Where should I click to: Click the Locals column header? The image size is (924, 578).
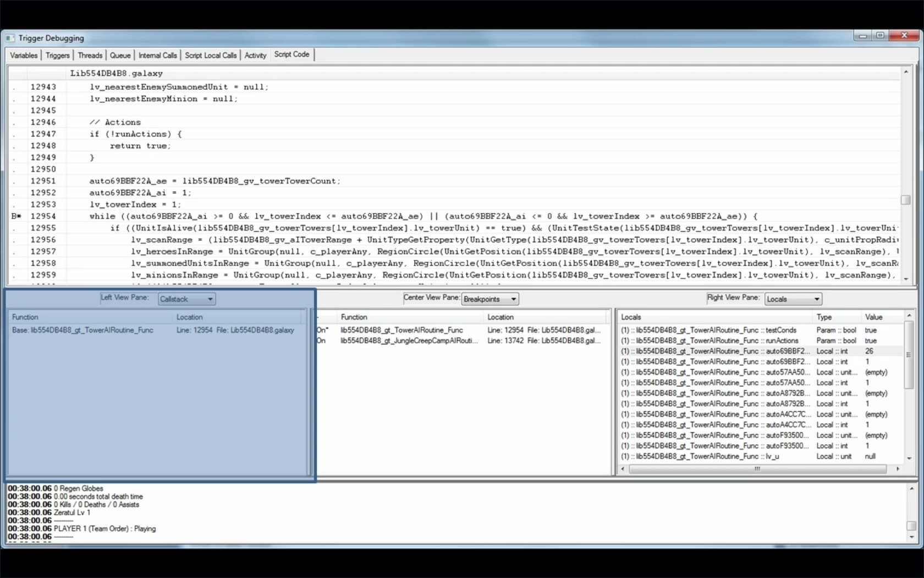click(715, 317)
